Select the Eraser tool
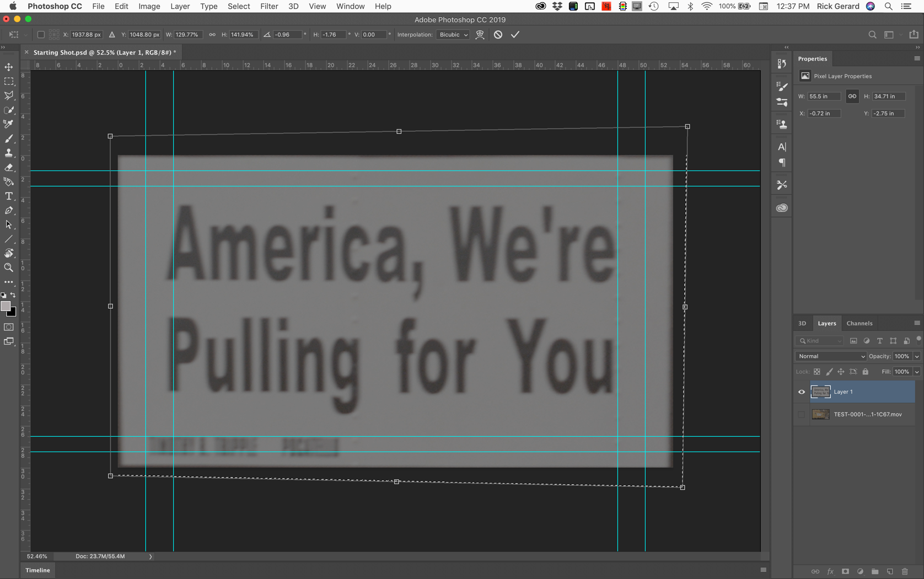The image size is (924, 579). [x=9, y=167]
